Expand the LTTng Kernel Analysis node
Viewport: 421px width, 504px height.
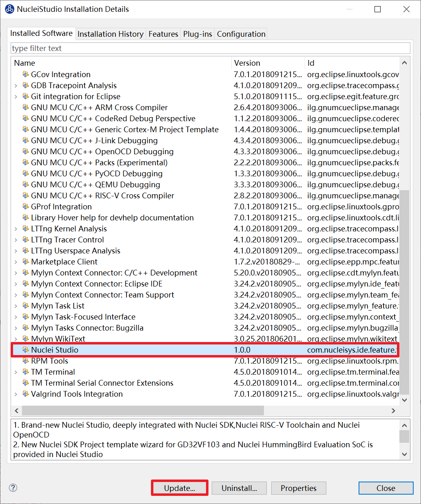click(16, 229)
